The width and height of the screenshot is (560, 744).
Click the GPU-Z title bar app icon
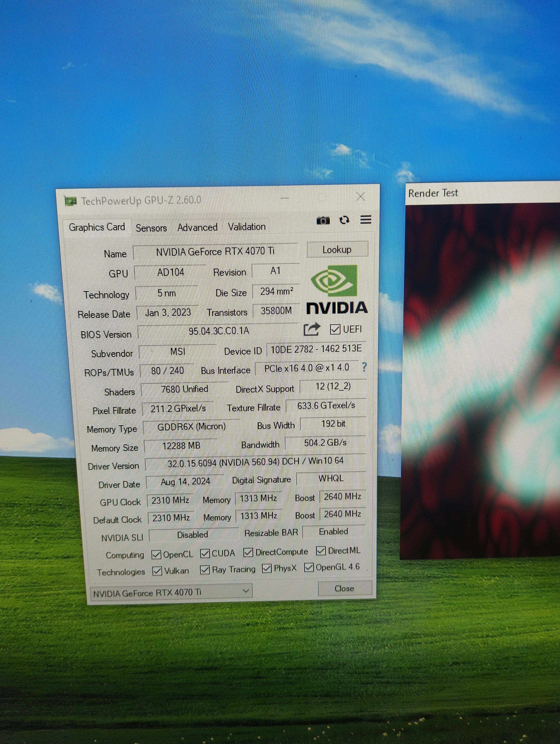(71, 201)
